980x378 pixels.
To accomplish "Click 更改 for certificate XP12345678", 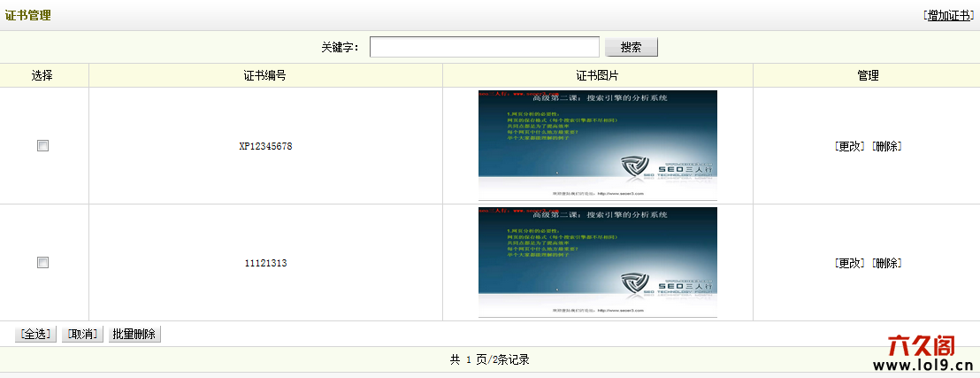I will tap(850, 146).
